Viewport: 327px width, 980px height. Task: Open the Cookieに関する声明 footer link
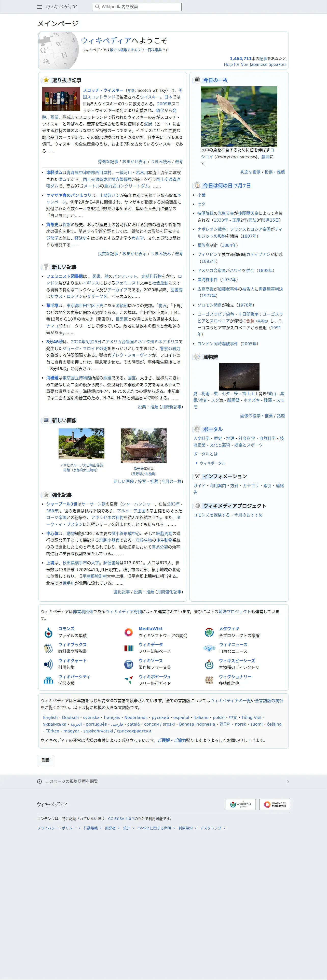coord(154,828)
